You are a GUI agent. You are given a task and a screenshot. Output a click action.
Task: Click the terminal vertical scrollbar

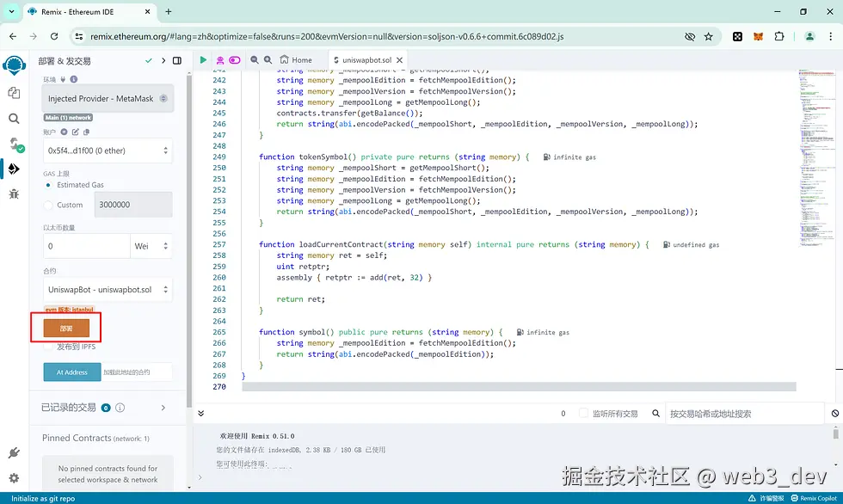(835, 433)
